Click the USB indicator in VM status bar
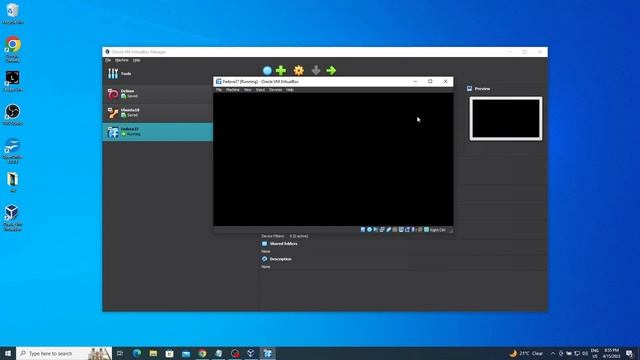Viewport: 640px width, 360px height. (388, 230)
